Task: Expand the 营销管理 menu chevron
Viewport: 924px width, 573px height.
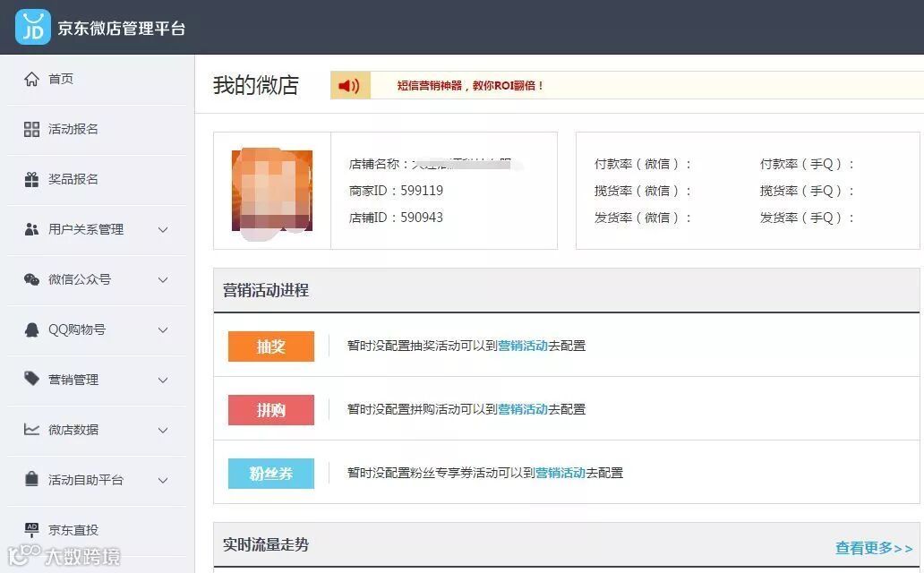Action: pos(163,381)
